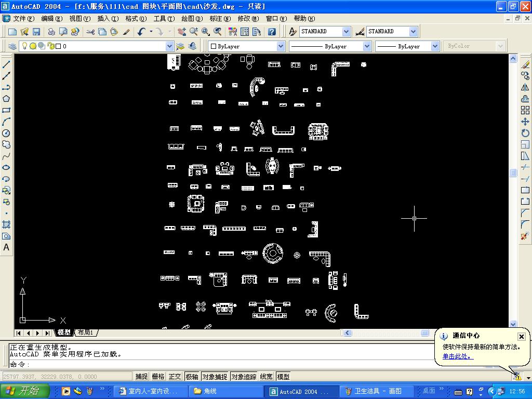This screenshot has width=532, height=399.
Task: Click the Erase tool in modify toolbar
Action: (x=525, y=64)
